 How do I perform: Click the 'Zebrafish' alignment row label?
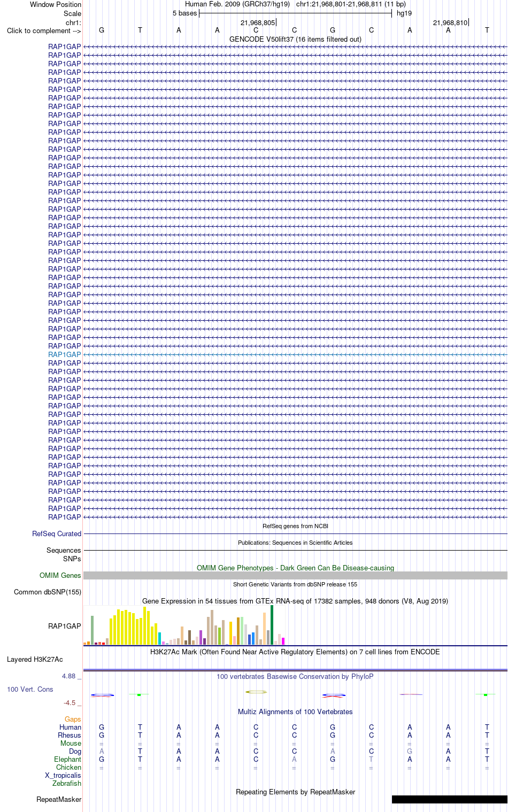(x=67, y=783)
